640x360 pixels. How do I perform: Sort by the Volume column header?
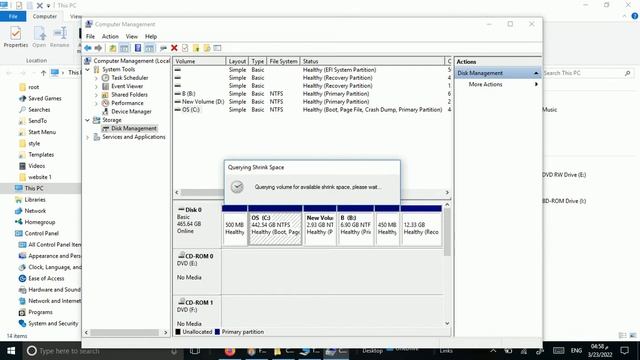[199, 61]
